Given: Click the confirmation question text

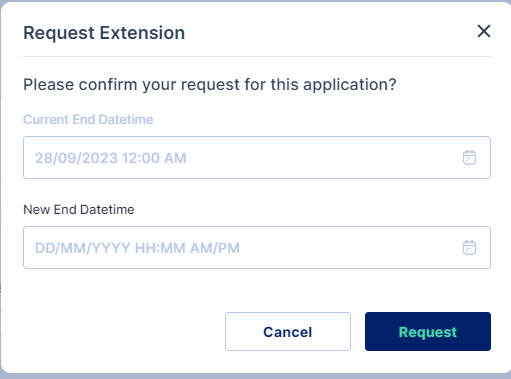Looking at the screenshot, I should [x=210, y=85].
